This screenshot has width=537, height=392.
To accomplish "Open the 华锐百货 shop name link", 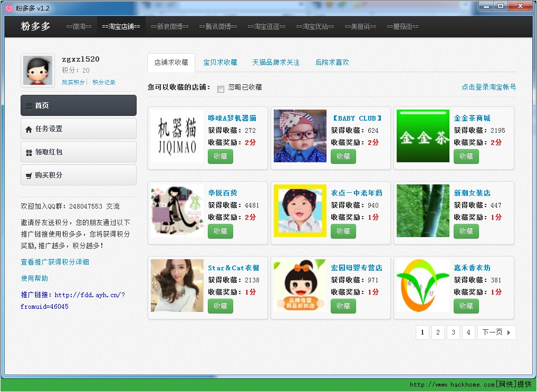I will click(x=223, y=193).
